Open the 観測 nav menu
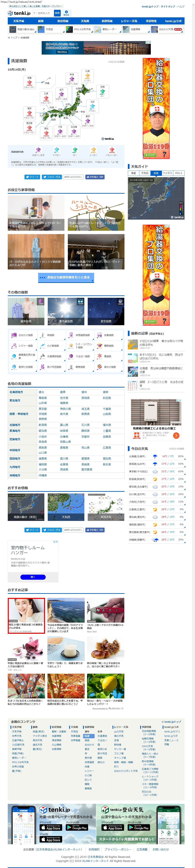Viewport: 195px width, 868px height. point(41,21)
